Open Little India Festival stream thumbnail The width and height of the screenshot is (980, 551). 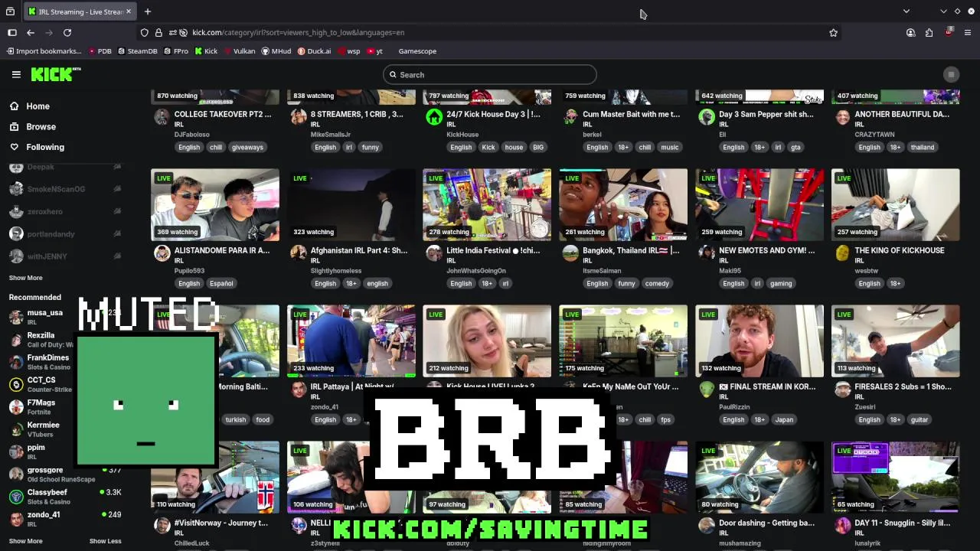(x=487, y=204)
